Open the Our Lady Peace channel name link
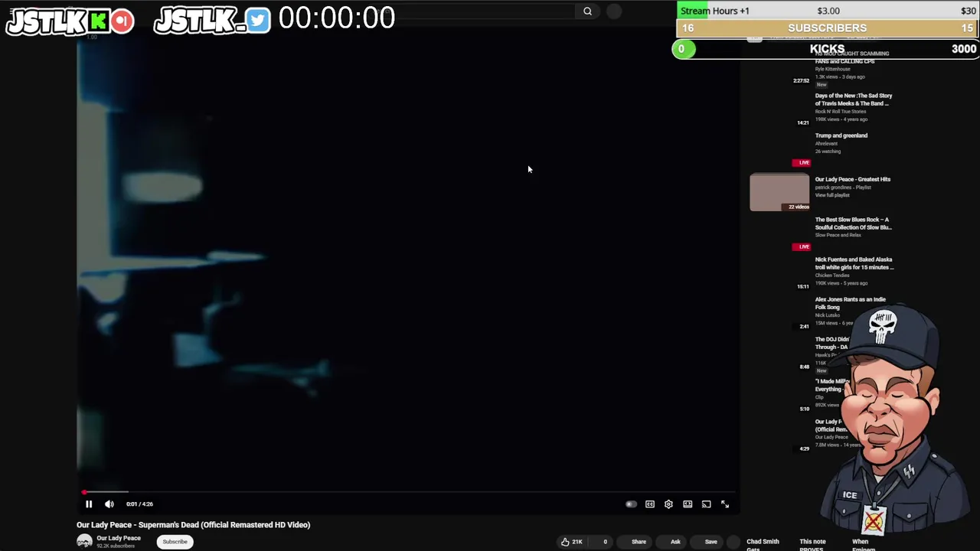Viewport: 980px width, 551px height. tap(119, 538)
